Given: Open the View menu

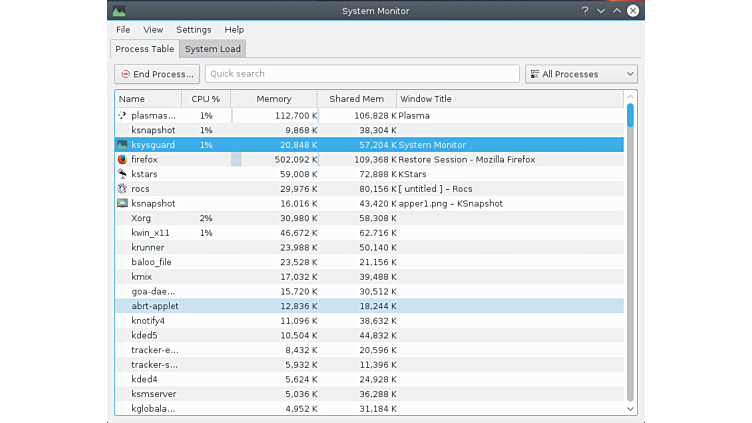Looking at the screenshot, I should click(153, 30).
